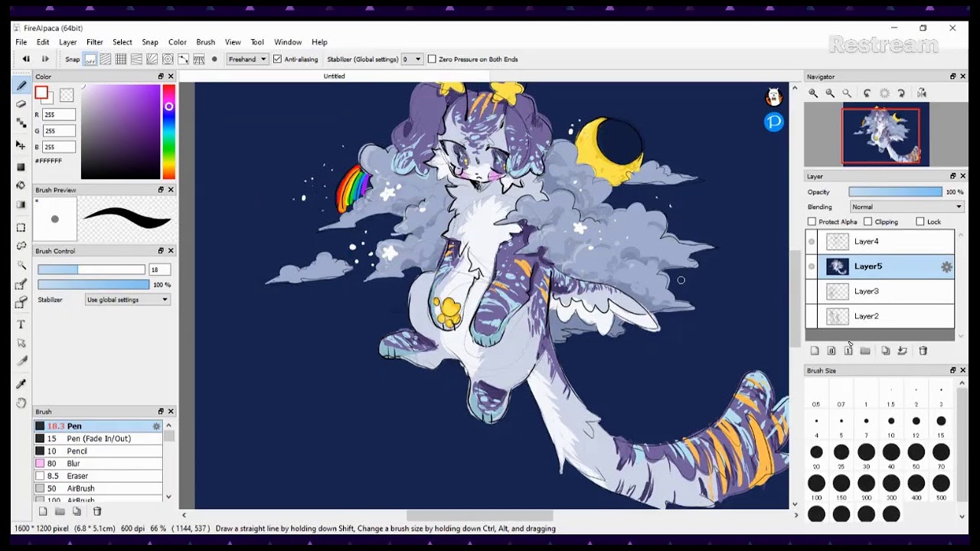Image resolution: width=980 pixels, height=551 pixels.
Task: Delete the selected layer
Action: 923,350
